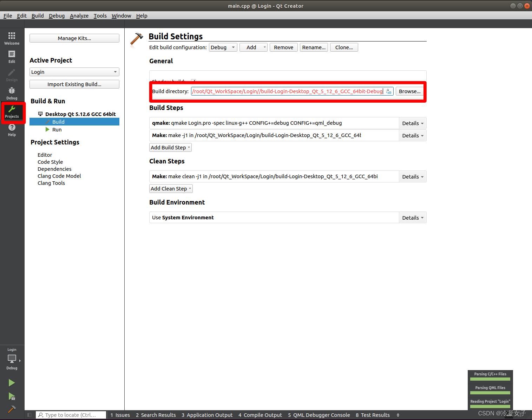Build project with bottom hammer icon
This screenshot has width=532, height=420.
point(12,409)
